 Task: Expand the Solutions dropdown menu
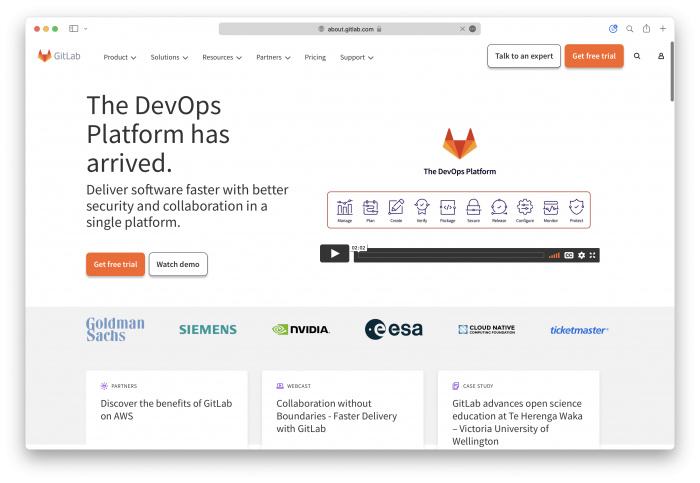pyautogui.click(x=169, y=57)
